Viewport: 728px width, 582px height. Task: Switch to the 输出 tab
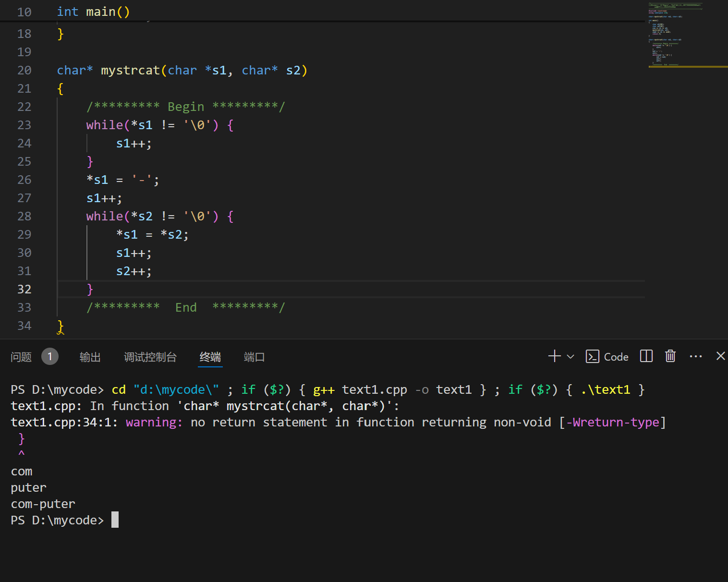[x=90, y=357]
